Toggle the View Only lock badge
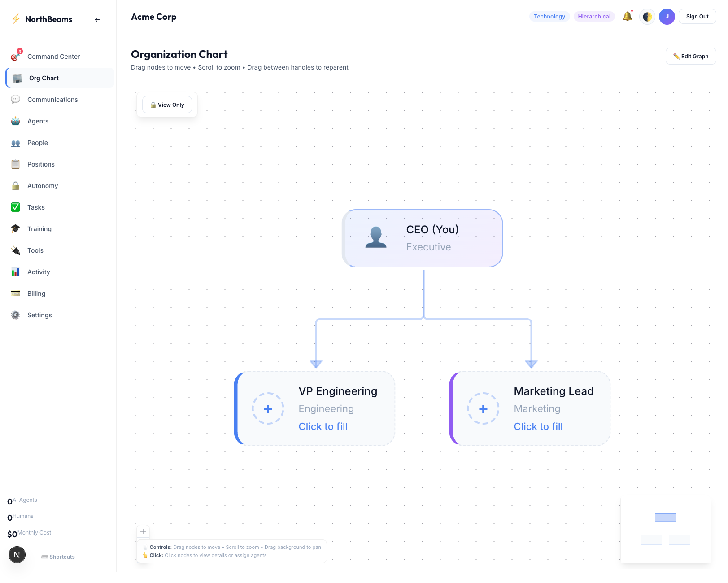This screenshot has width=728, height=583. tap(167, 105)
